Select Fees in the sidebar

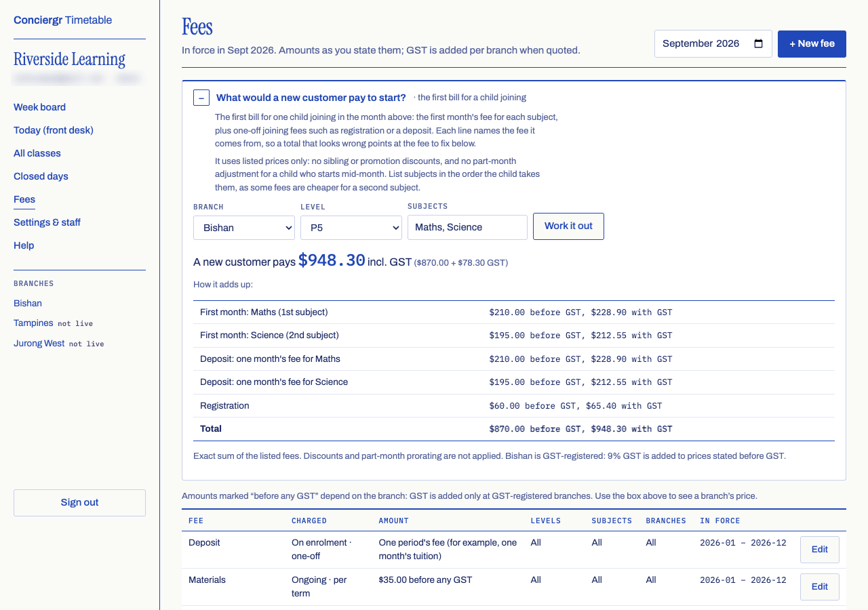pyautogui.click(x=24, y=199)
